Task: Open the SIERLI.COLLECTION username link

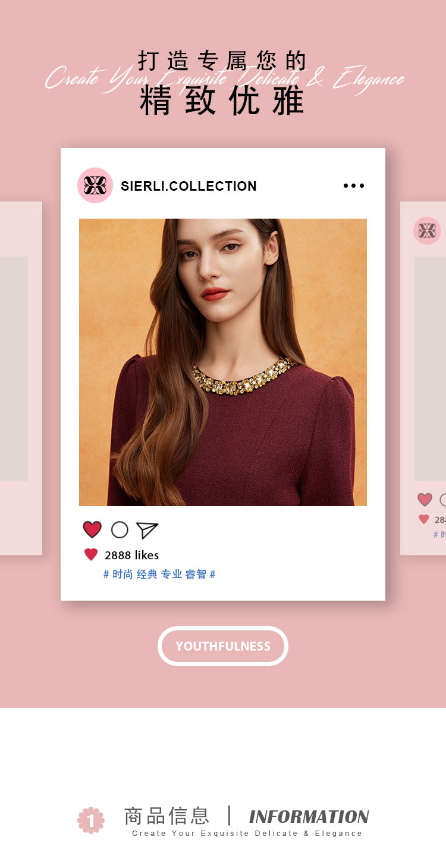Action: pos(189,186)
